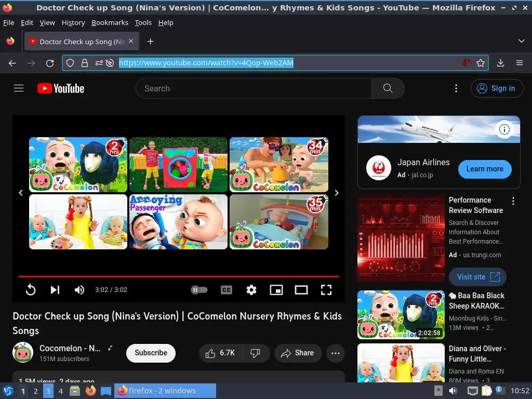Image resolution: width=532 pixels, height=399 pixels.
Task: Skip to next video in player
Action: pos(55,290)
